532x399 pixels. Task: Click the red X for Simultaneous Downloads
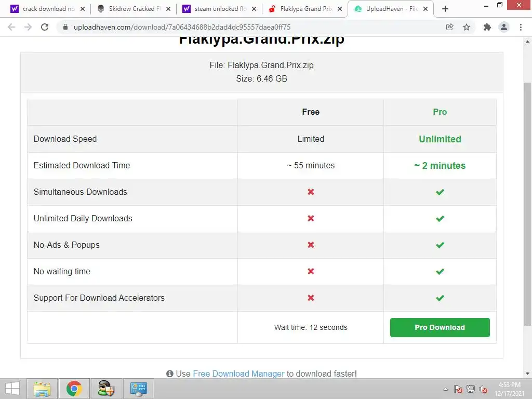[311, 192]
